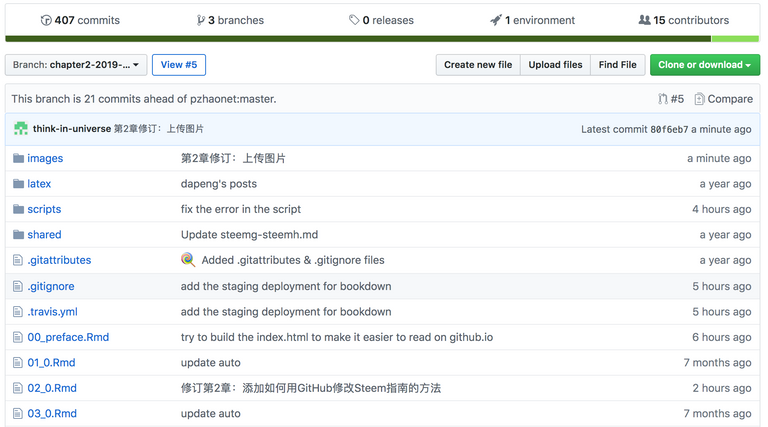The height and width of the screenshot is (427, 768).
Task: Open the 03_0.Rmd file
Action: tap(52, 413)
